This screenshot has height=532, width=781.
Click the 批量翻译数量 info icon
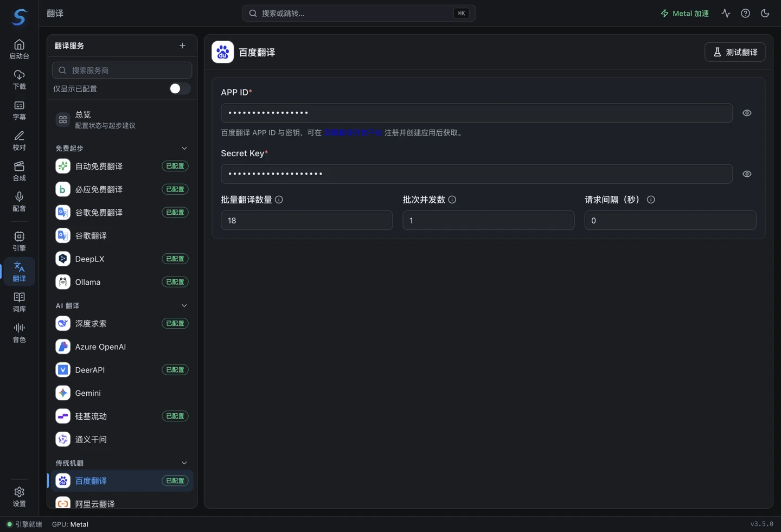[279, 200]
